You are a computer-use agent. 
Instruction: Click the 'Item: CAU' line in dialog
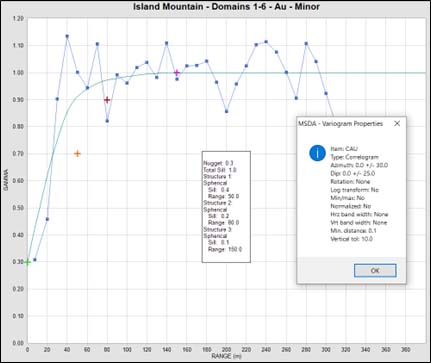344,149
